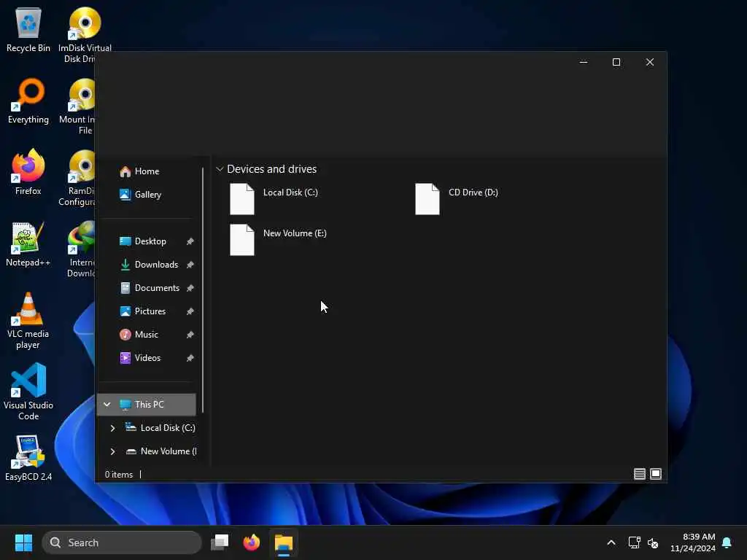Select New Volume in navigation tree
This screenshot has width=747, height=560.
[x=161, y=451]
